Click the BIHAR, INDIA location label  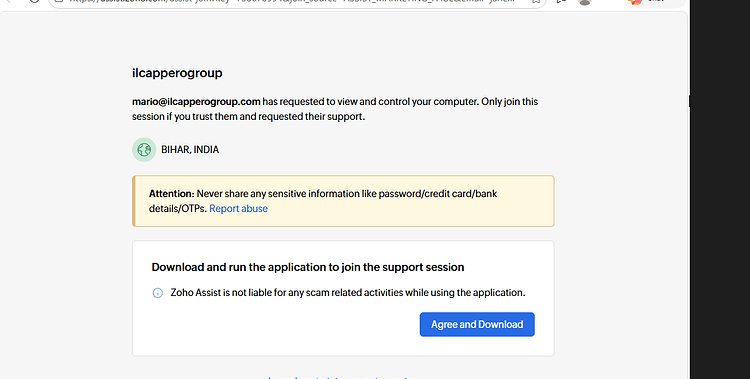click(190, 150)
